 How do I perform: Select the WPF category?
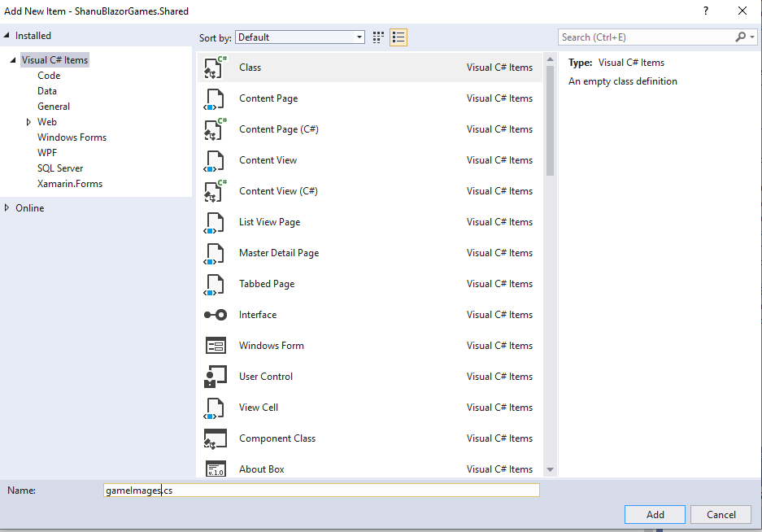(x=47, y=153)
